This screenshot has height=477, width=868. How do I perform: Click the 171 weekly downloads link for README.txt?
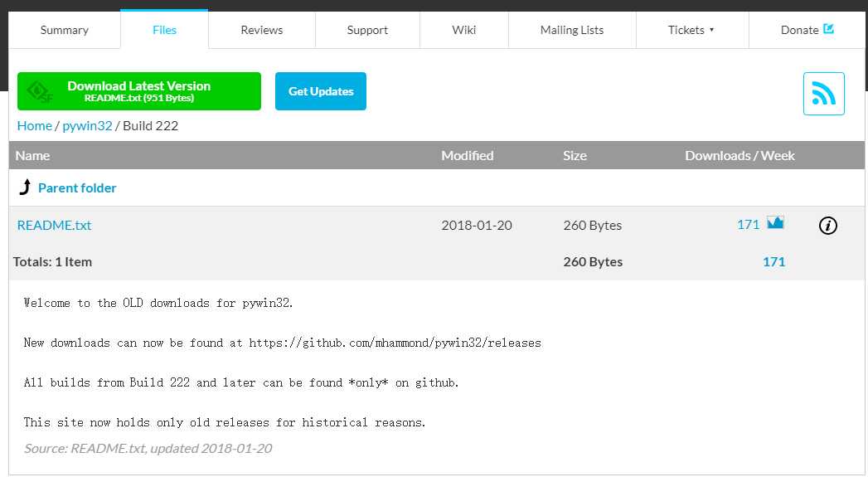click(748, 224)
